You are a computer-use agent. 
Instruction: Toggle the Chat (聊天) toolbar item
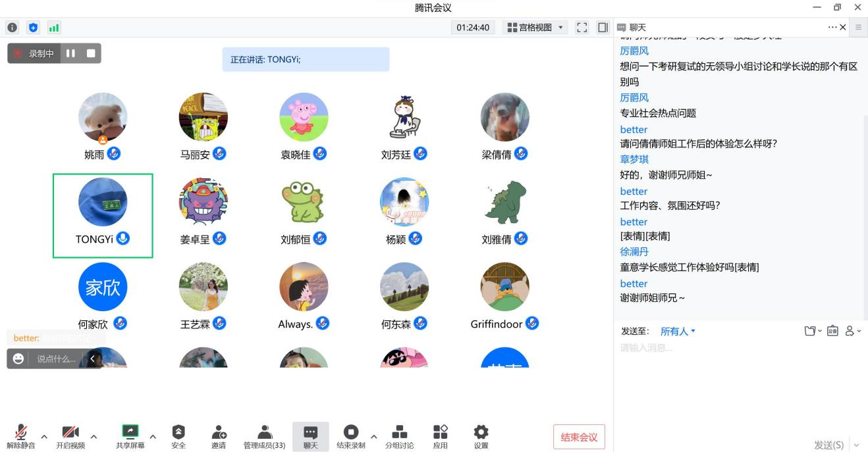tap(310, 436)
